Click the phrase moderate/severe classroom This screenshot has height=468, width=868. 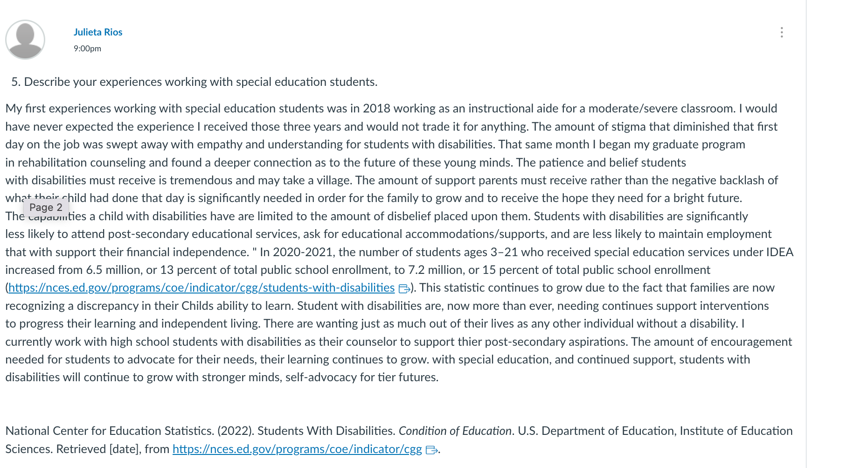[x=662, y=109]
